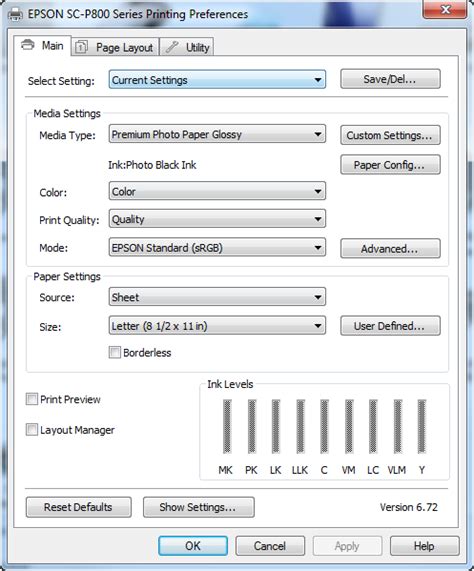Enable the Borderless checkbox
The height and width of the screenshot is (571, 474).
(115, 353)
